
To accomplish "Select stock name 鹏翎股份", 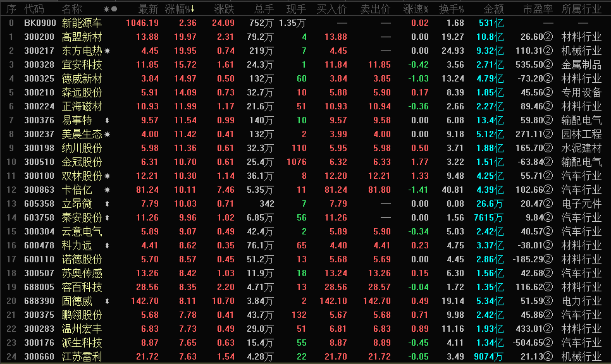I will 82,315.
